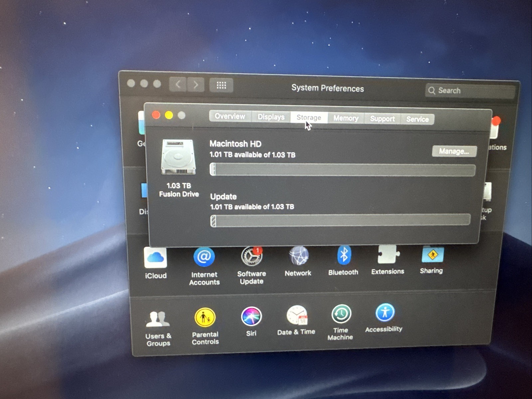Click the System Preferences window title
The width and height of the screenshot is (532, 399).
[x=328, y=88]
